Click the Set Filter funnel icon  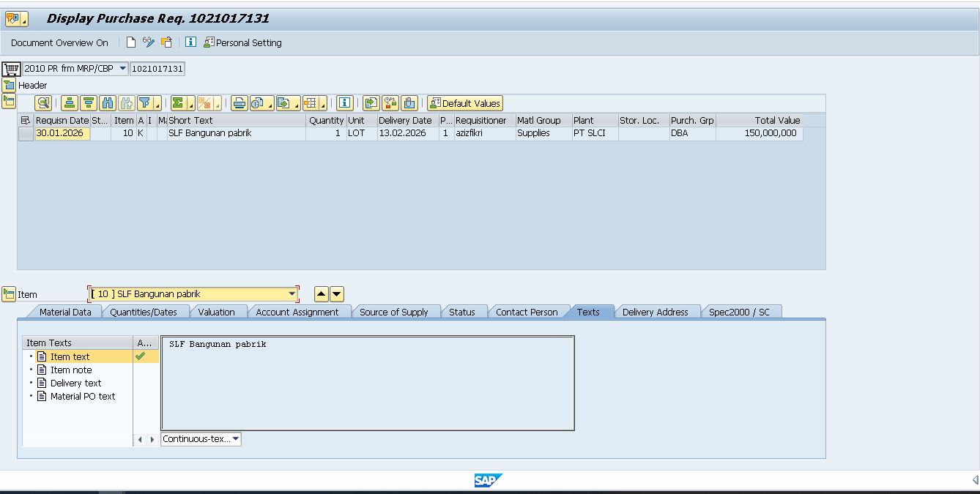click(x=145, y=103)
